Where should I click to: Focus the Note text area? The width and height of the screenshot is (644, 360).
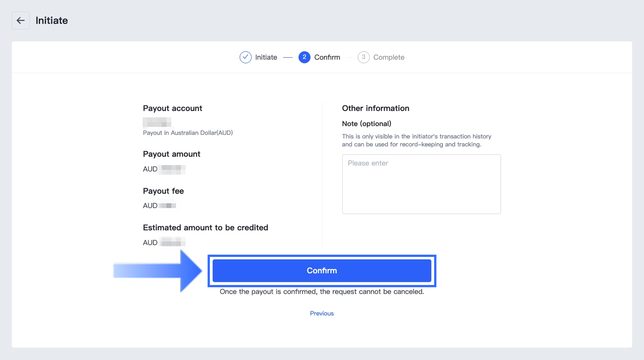click(421, 184)
